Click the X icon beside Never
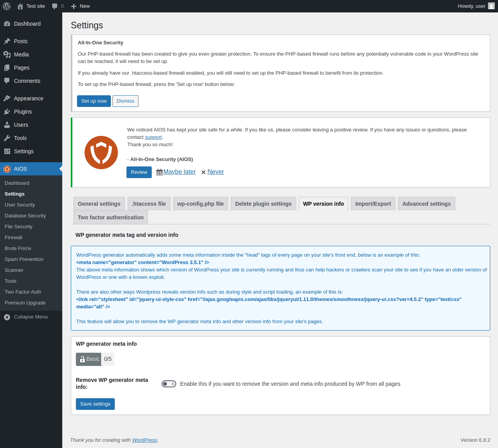498x448 pixels. pos(203,172)
